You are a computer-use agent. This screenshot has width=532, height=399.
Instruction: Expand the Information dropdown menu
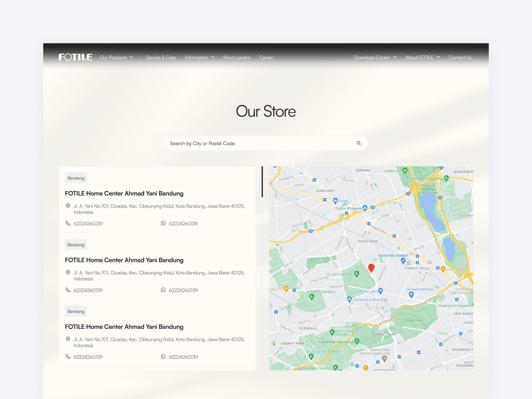click(199, 57)
